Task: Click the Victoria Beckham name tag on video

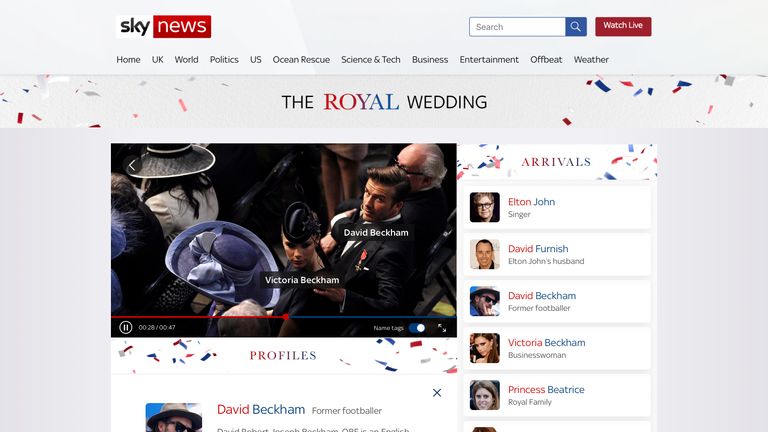Action: (302, 280)
